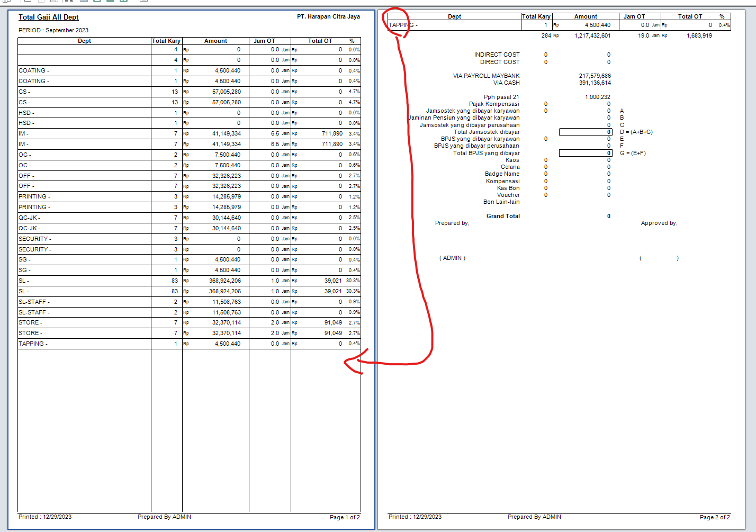The image size is (756, 532).
Task: Click the 'Voucher' label
Action: click(508, 195)
